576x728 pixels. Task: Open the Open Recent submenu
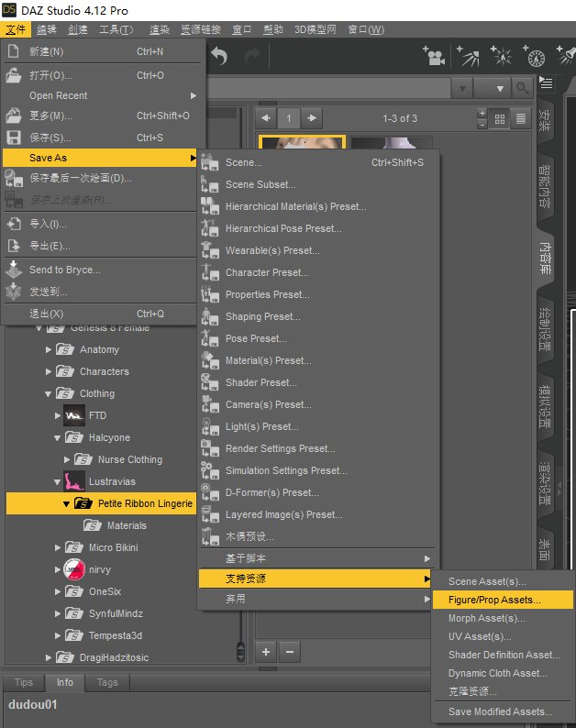click(x=104, y=95)
